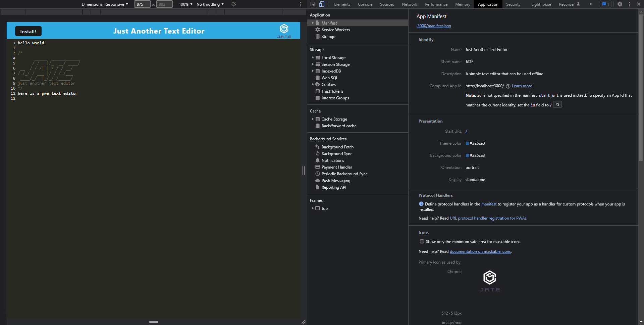Expand the top frame in Frames

tap(313, 208)
